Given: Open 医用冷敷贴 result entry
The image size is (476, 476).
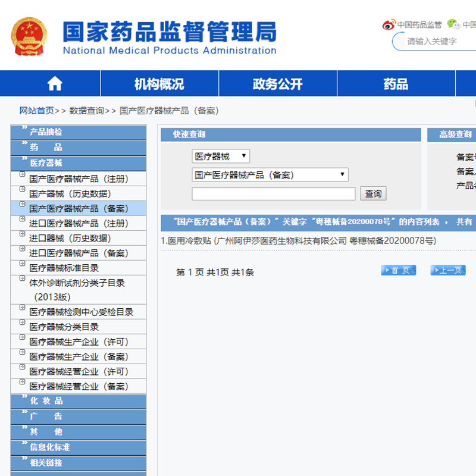Looking at the screenshot, I should click(x=299, y=241).
